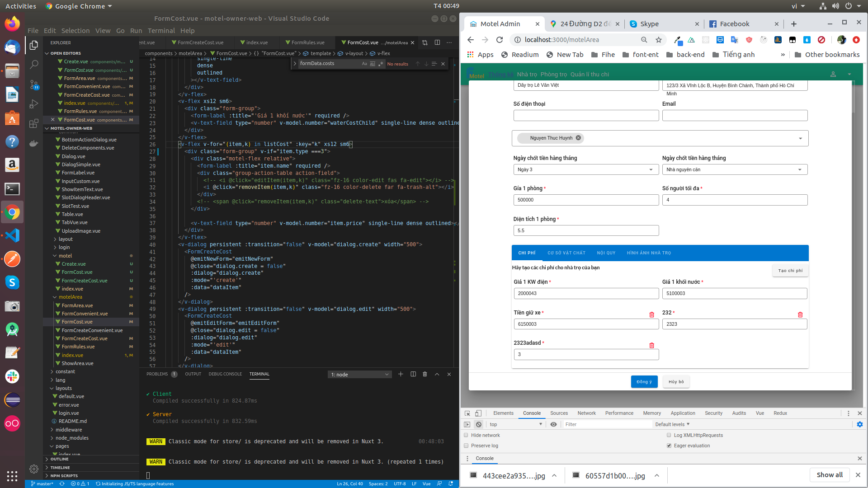Click the clear console icon in DevTools
The width and height of the screenshot is (868, 488).
(x=479, y=424)
